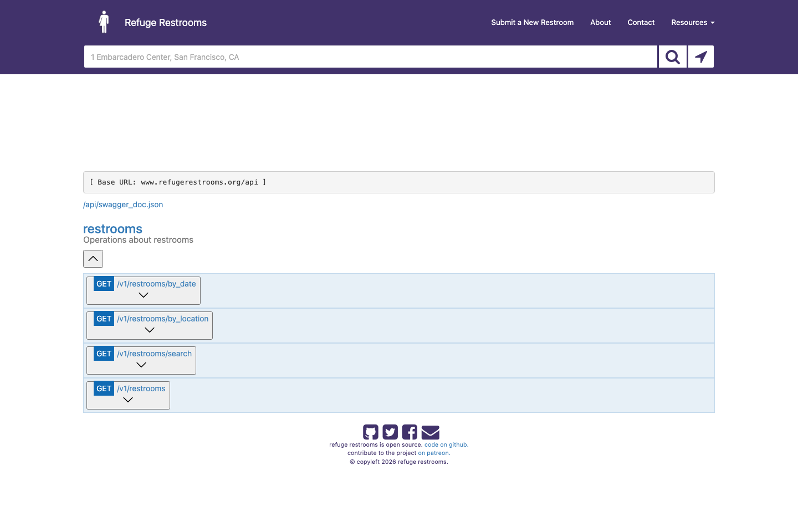The width and height of the screenshot is (798, 532).
Task: Open the /api/swagger_doc.json link
Action: [123, 204]
